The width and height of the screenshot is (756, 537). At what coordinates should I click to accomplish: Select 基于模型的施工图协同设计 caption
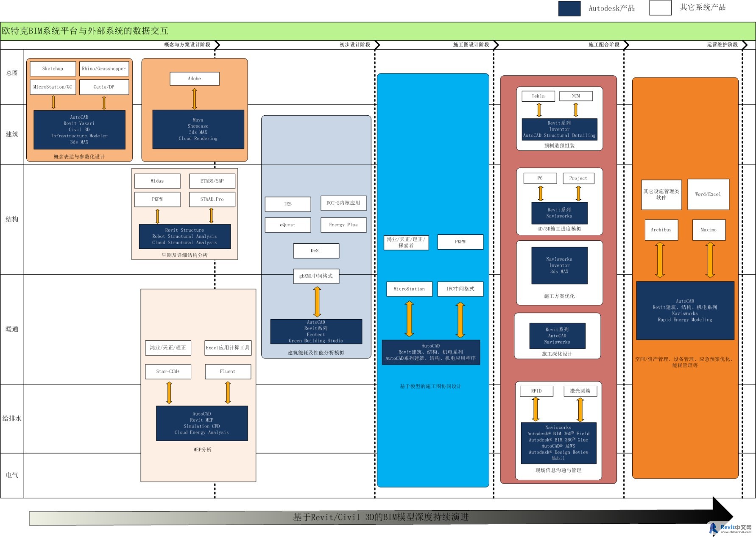pos(430,386)
